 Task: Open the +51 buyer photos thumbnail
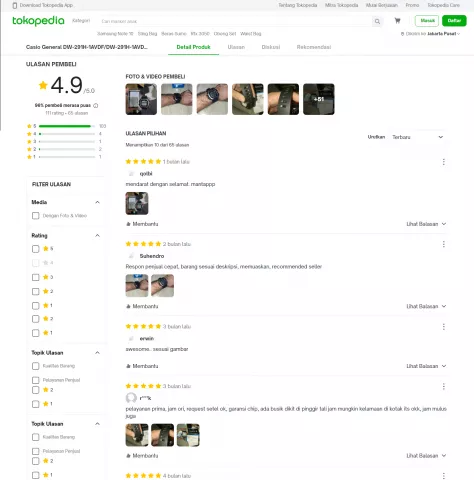(x=319, y=99)
